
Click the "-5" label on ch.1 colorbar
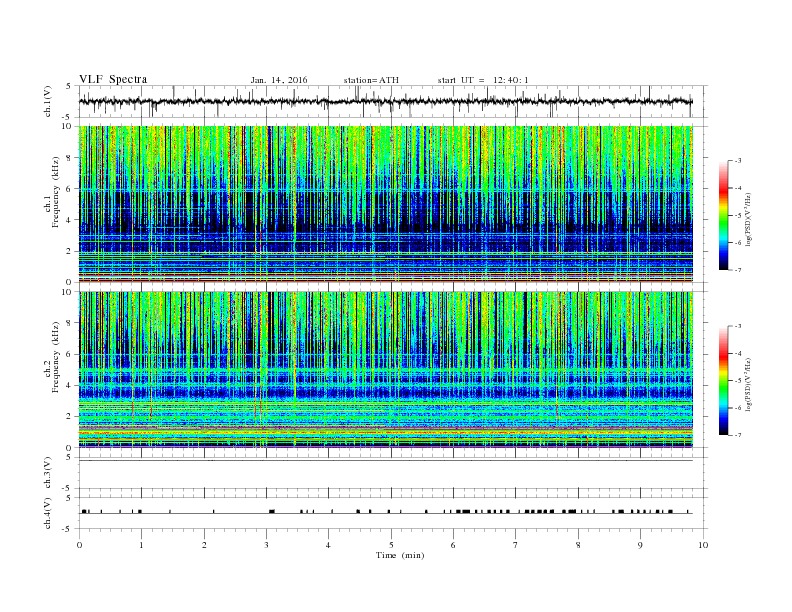pyautogui.click(x=737, y=216)
